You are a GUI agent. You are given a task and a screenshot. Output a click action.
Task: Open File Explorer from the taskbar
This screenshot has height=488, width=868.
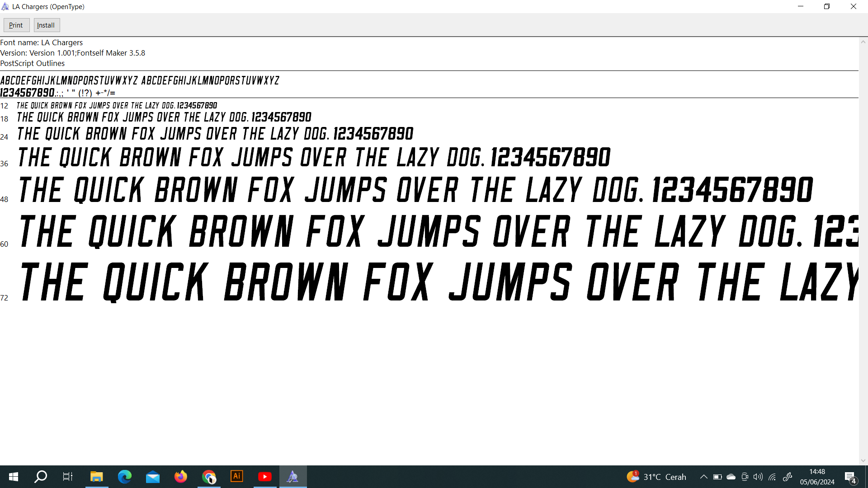[x=97, y=477]
